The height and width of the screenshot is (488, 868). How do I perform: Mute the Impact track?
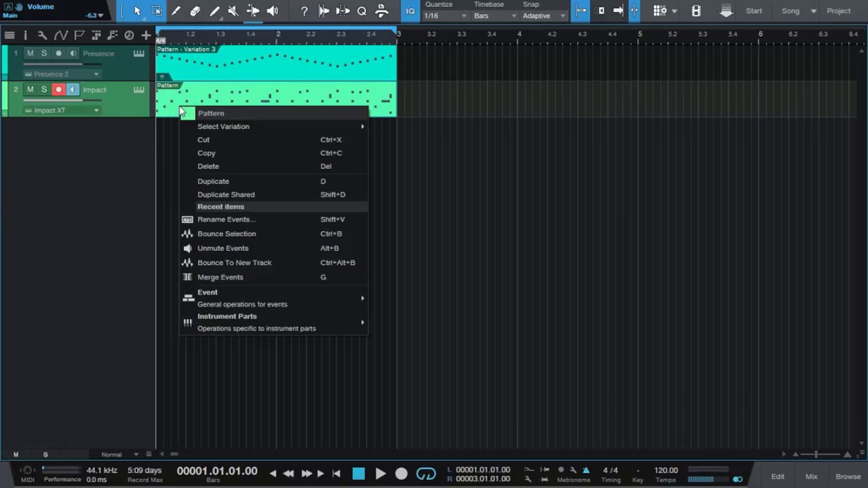(x=30, y=89)
